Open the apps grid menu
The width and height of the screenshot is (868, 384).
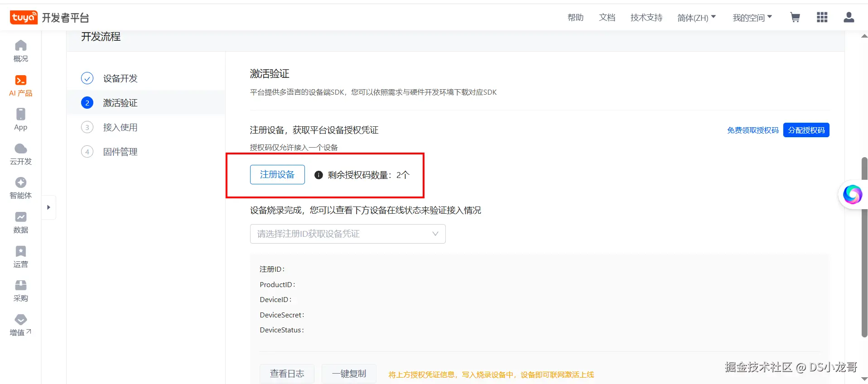pyautogui.click(x=822, y=17)
